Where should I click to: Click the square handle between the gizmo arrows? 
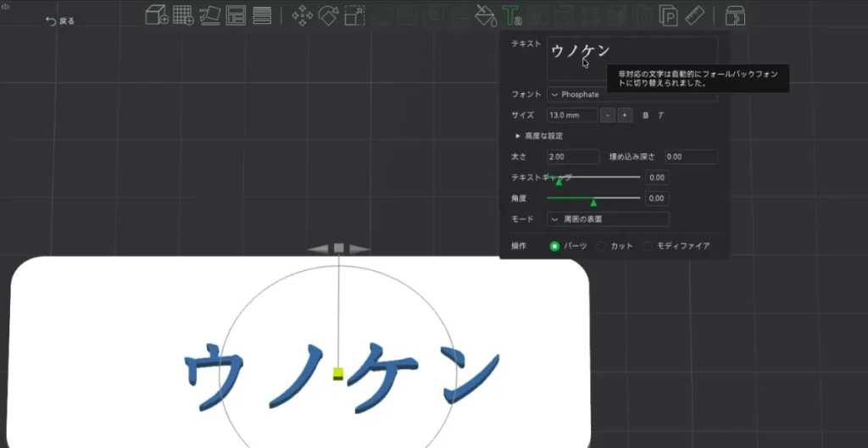coord(339,248)
